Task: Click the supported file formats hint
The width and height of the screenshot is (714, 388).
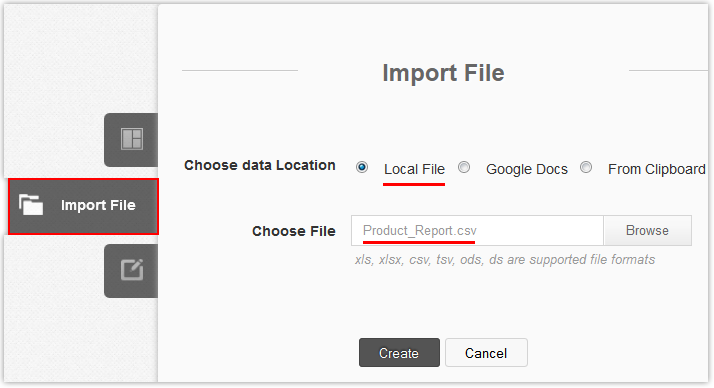Action: tap(505, 260)
